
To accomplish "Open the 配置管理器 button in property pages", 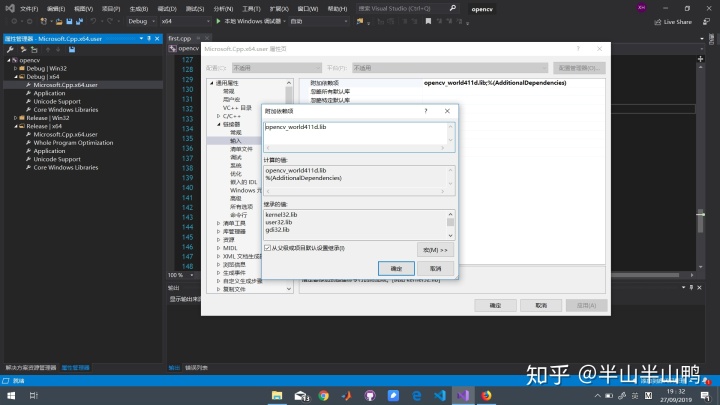I will [579, 68].
